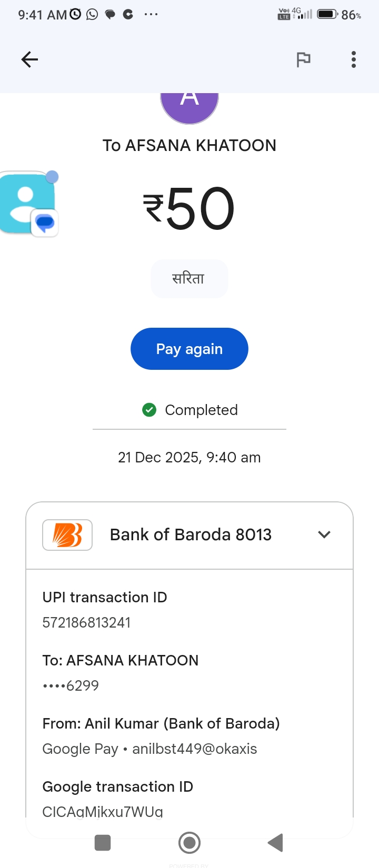Viewport: 379px width, 868px height.
Task: Tap the Google transaction ID value
Action: (103, 812)
